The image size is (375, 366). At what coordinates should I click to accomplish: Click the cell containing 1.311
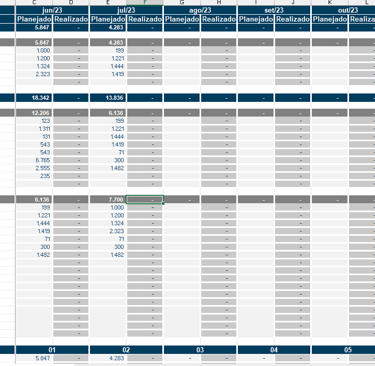pyautogui.click(x=34, y=129)
